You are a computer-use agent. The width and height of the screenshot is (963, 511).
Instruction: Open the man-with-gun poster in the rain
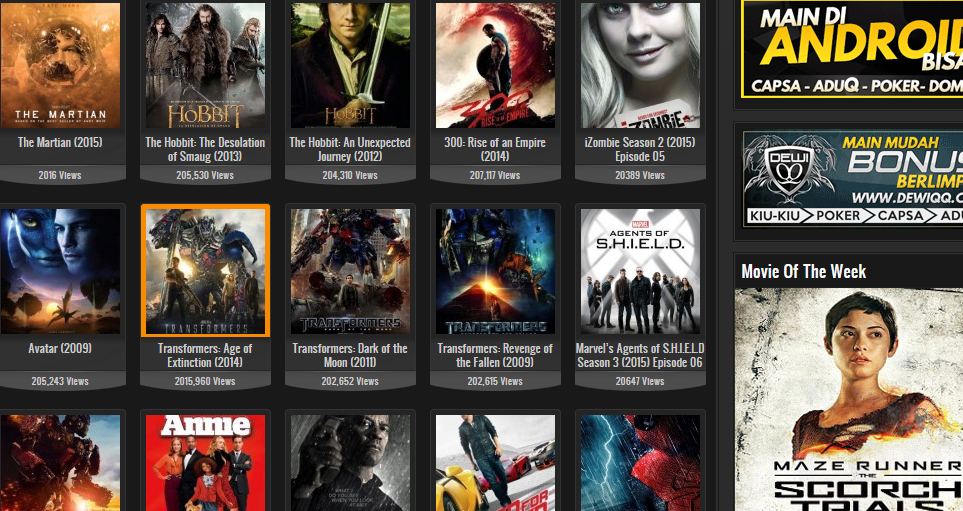(x=350, y=463)
